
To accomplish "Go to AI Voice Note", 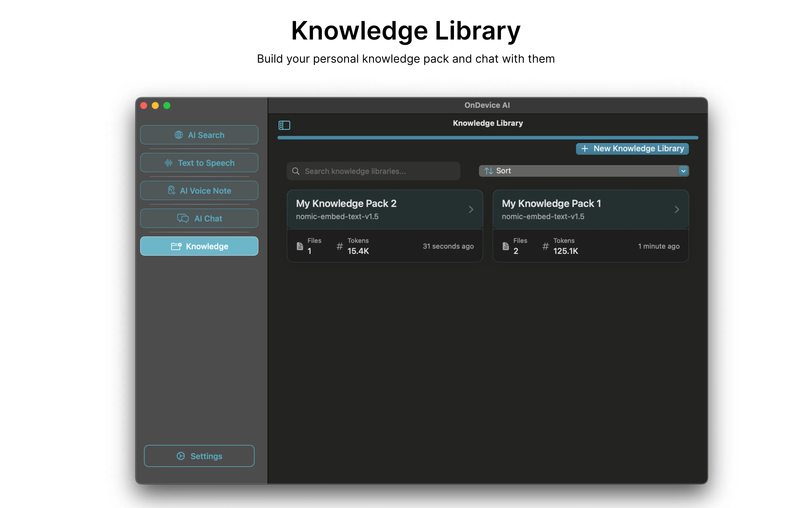I will pos(199,190).
